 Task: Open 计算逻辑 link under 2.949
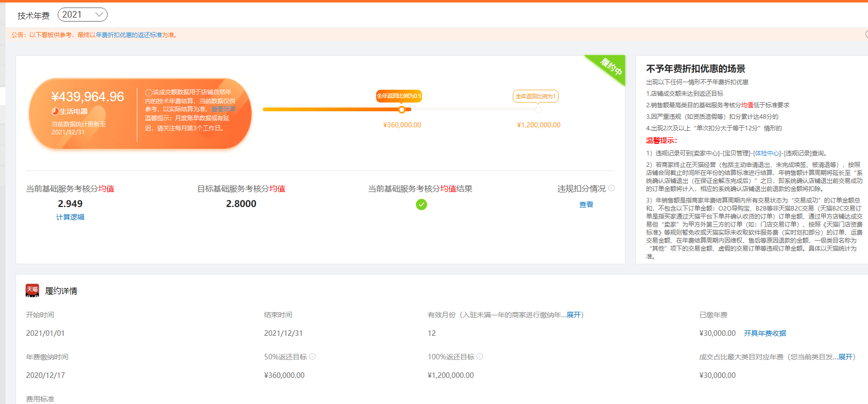[x=70, y=217]
